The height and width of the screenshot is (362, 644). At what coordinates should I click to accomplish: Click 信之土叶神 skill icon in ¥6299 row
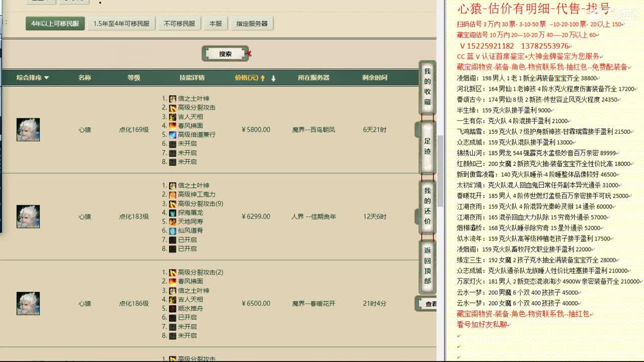(x=173, y=186)
